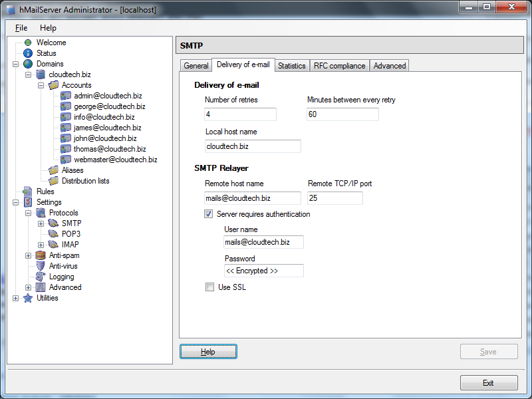
Task: Switch to the Statistics tab
Action: click(292, 65)
